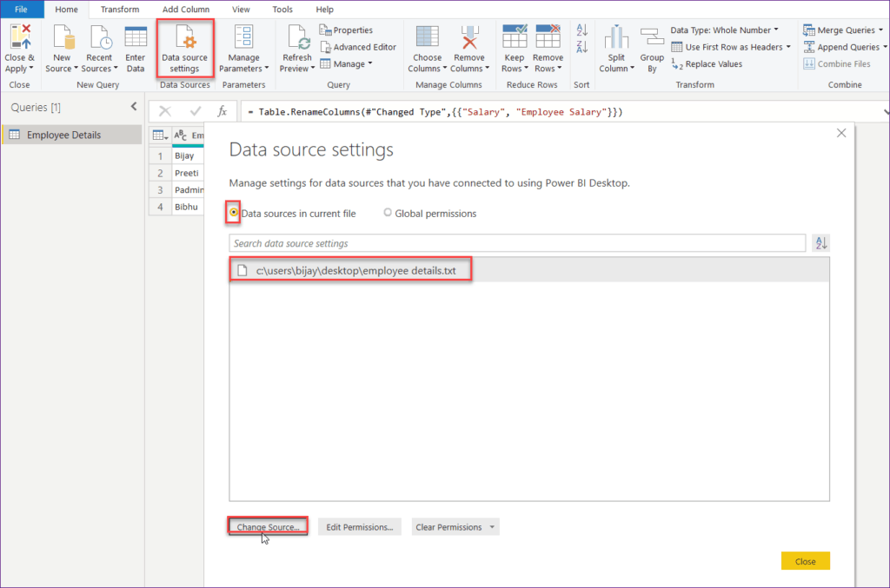Expand New Source dropdown arrow

pos(76,68)
